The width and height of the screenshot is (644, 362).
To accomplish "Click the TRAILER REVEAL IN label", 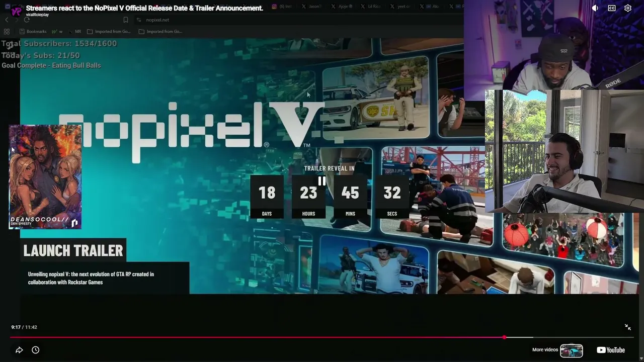I will coord(329,168).
